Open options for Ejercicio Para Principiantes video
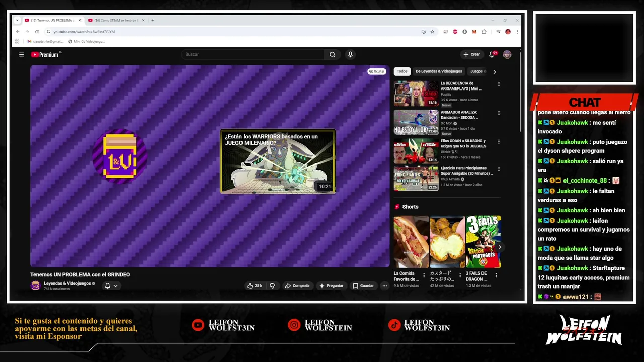 pyautogui.click(x=499, y=169)
